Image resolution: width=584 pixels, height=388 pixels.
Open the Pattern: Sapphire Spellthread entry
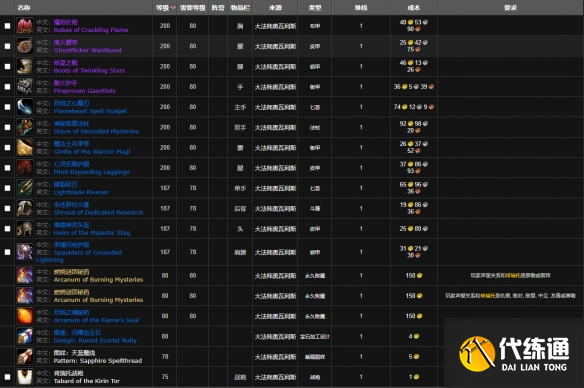[98, 361]
